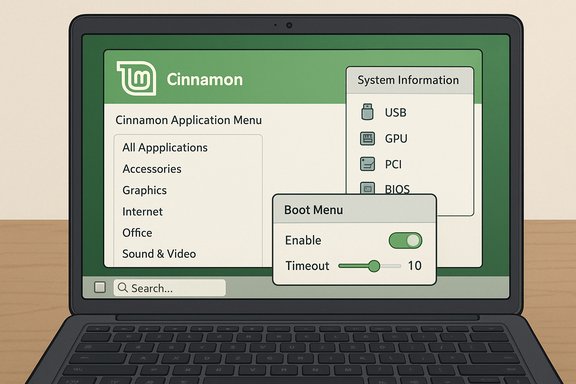Choose the Office category
This screenshot has height=384, width=576.
tap(137, 233)
